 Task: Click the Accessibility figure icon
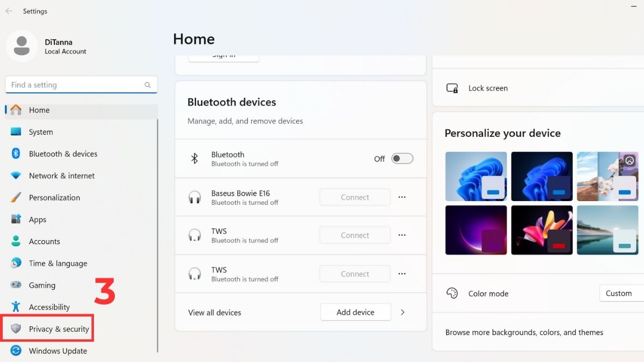point(16,307)
